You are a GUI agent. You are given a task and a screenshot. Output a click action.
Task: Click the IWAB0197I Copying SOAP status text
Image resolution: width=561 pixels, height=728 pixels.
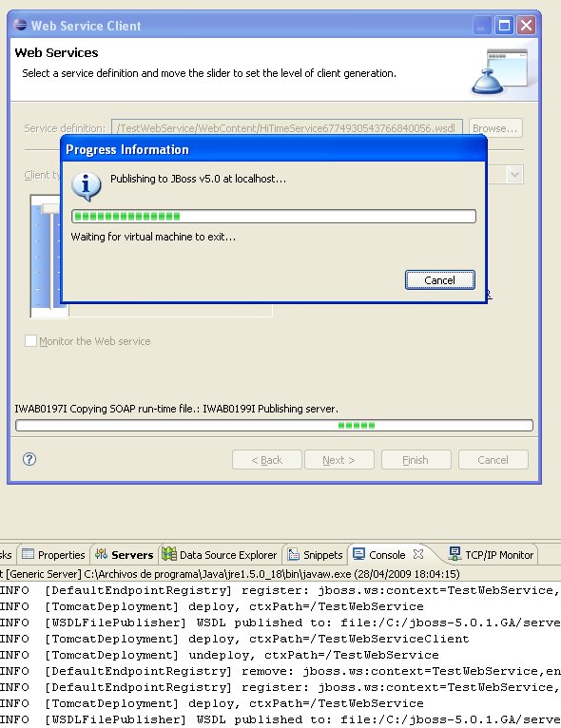(177, 409)
